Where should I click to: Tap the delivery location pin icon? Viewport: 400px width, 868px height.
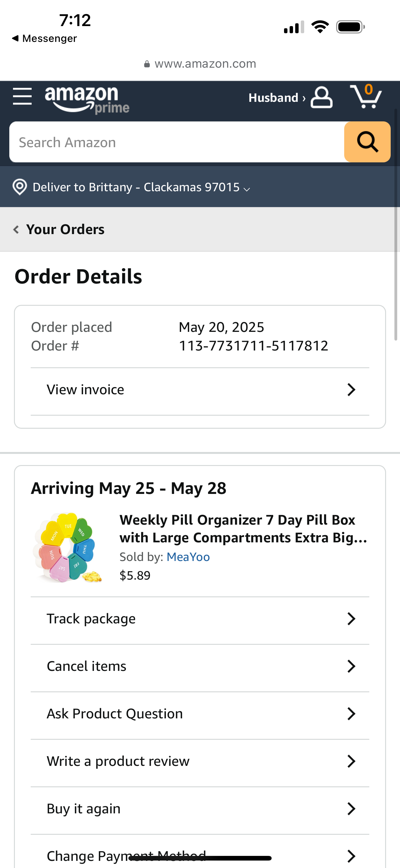pyautogui.click(x=20, y=187)
